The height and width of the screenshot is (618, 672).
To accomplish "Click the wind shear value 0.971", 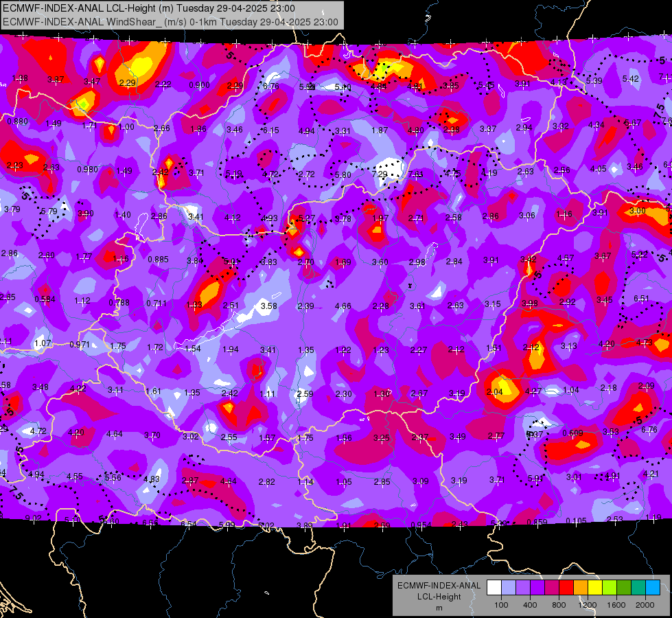I will (x=80, y=345).
